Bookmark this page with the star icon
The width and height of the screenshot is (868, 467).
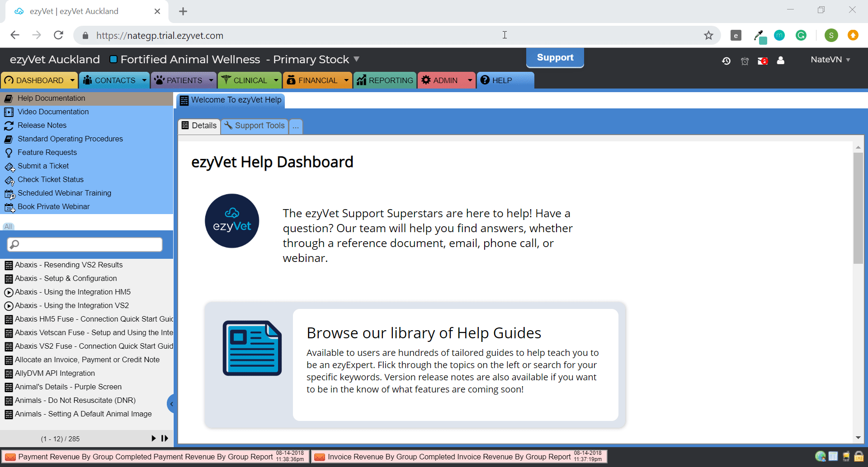click(708, 35)
